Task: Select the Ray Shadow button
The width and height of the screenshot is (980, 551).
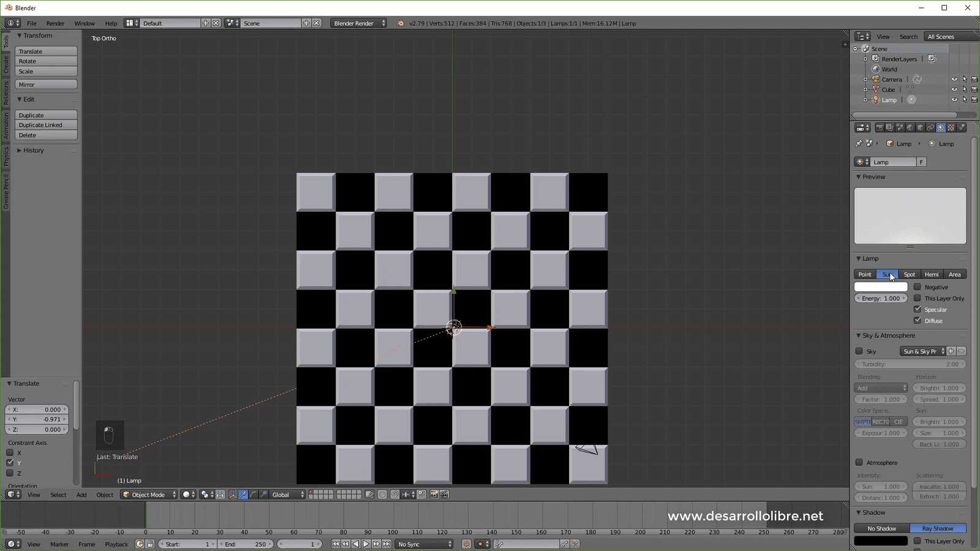Action: 938,528
